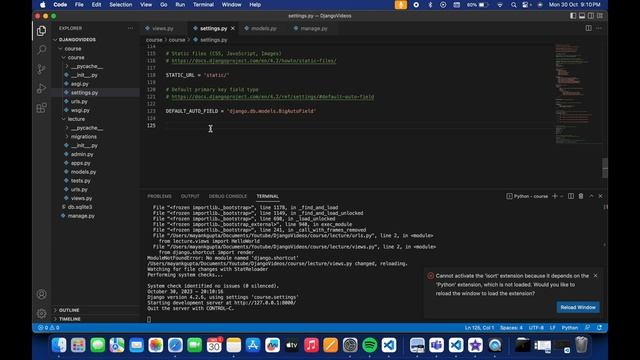The image size is (640, 360).
Task: Toggle the primary side bar
Action: (573, 16)
